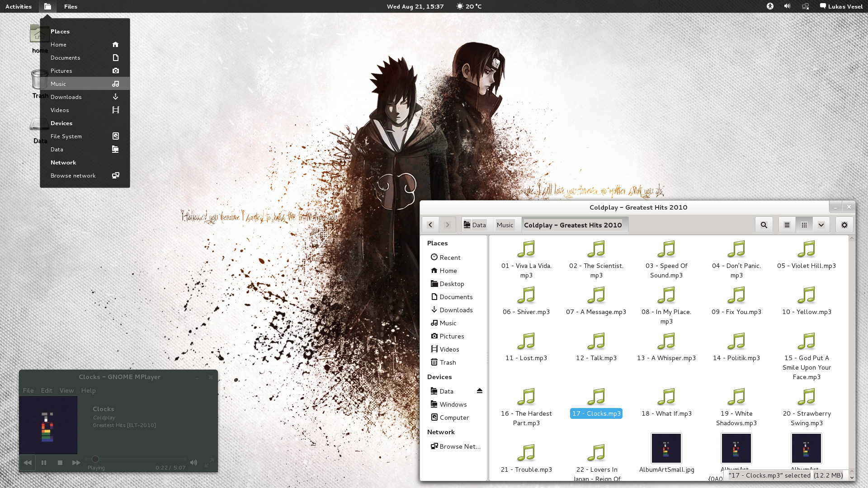Select the file 09 - Fix You.mp3
The height and width of the screenshot is (488, 868).
pos(736,301)
